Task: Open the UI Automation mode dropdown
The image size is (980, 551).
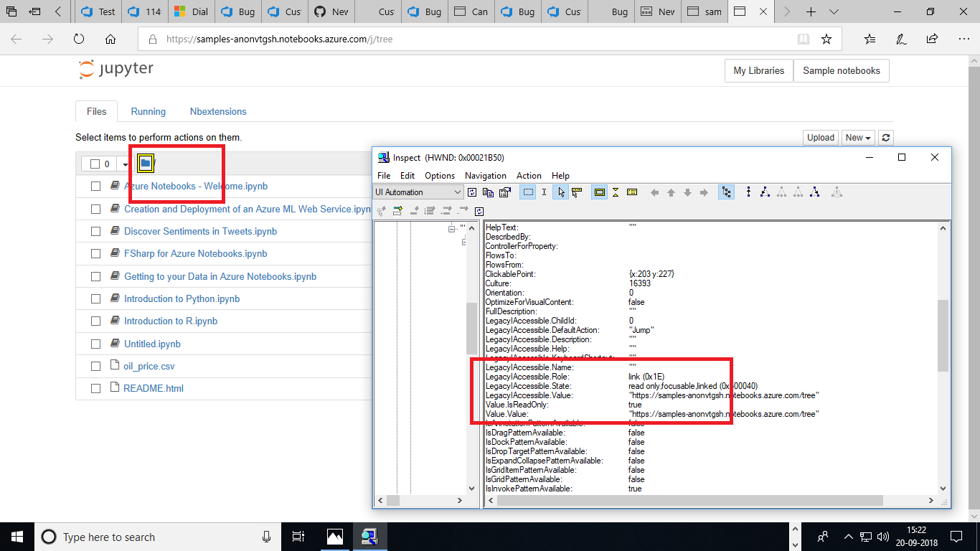Action: (418, 192)
